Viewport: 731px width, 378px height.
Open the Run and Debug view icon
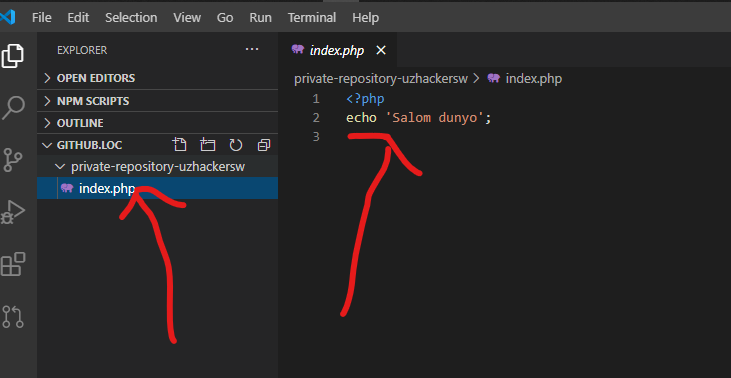point(13,212)
